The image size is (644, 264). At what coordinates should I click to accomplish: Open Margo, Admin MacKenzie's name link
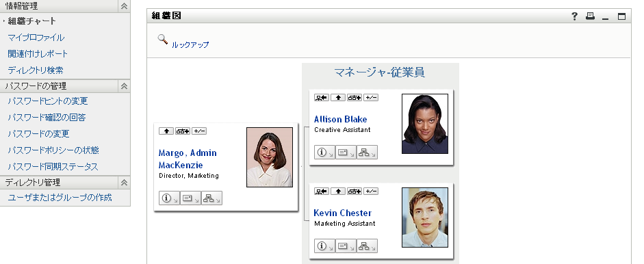[188, 159]
